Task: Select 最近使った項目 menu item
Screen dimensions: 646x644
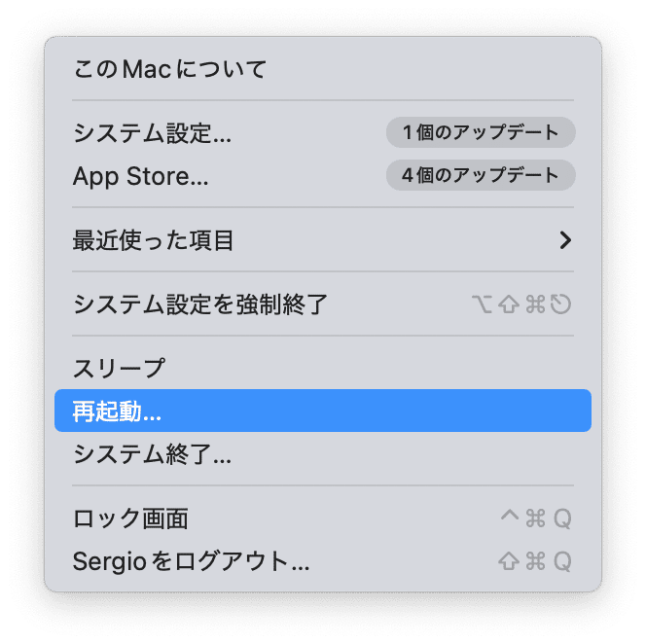Action: 154,240
